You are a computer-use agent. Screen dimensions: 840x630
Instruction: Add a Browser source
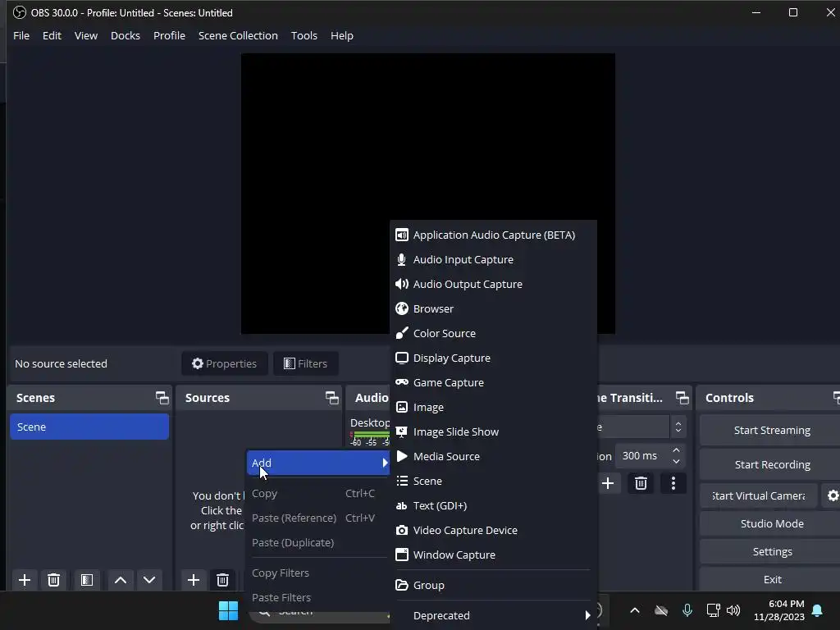493,309
